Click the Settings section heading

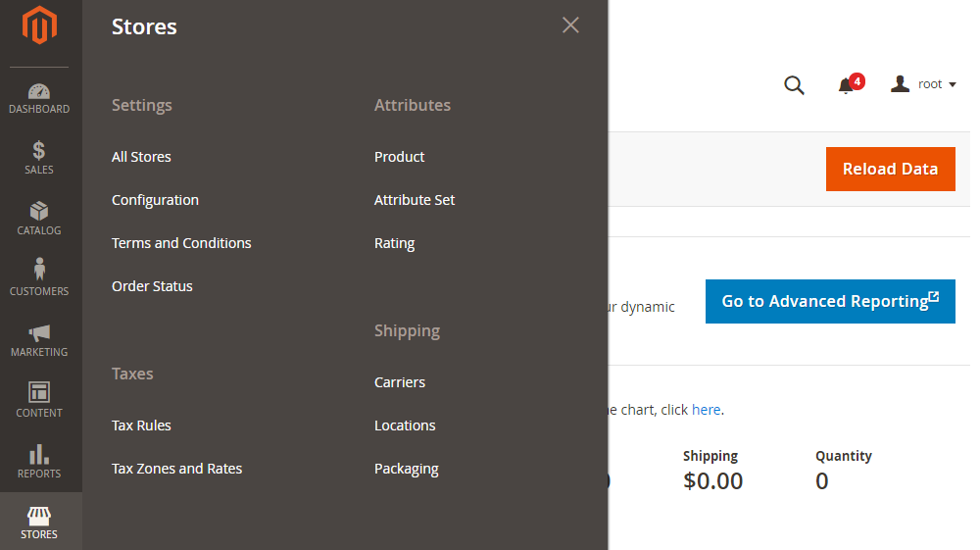point(142,105)
